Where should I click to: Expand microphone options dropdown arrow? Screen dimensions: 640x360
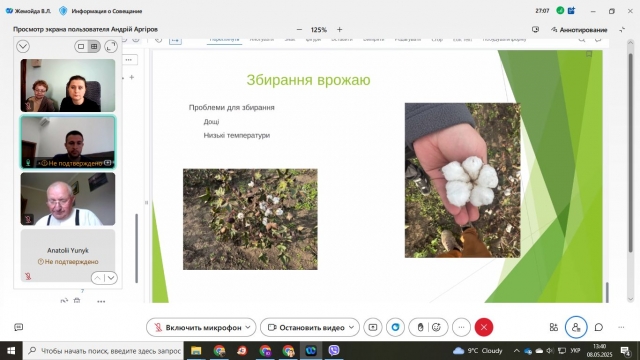[x=248, y=327]
